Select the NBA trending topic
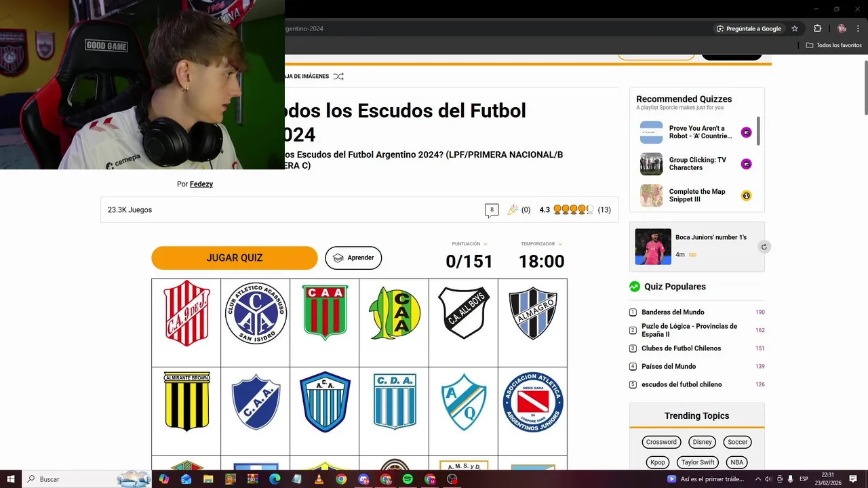This screenshot has height=488, width=868. (737, 462)
